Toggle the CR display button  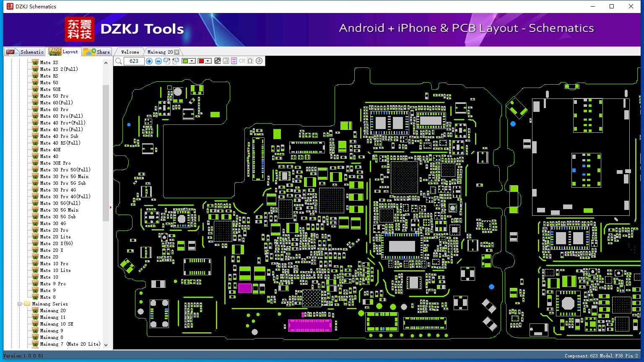[242, 61]
